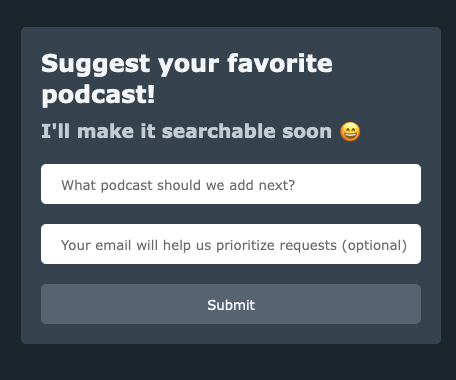Click the optional email input field
The image size is (456, 380).
coord(231,244)
